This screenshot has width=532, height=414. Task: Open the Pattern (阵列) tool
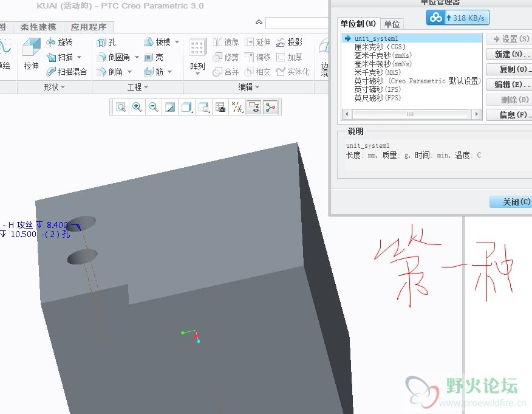197,53
